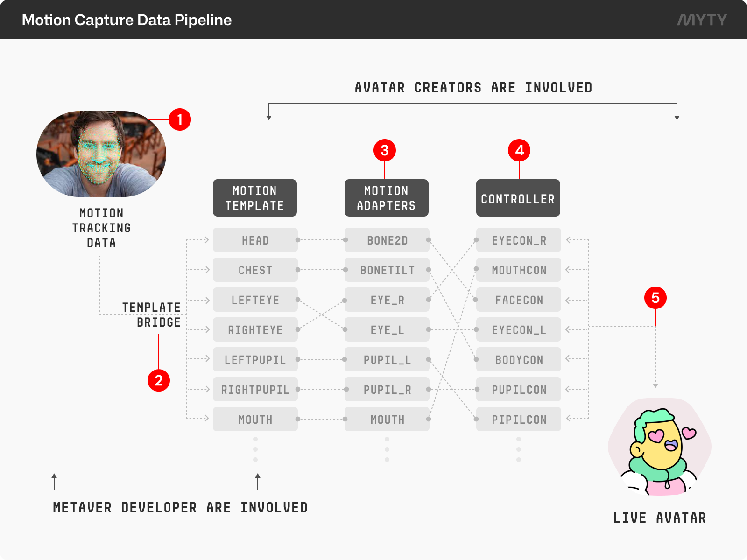Click the red number 1 marker

coord(180,119)
